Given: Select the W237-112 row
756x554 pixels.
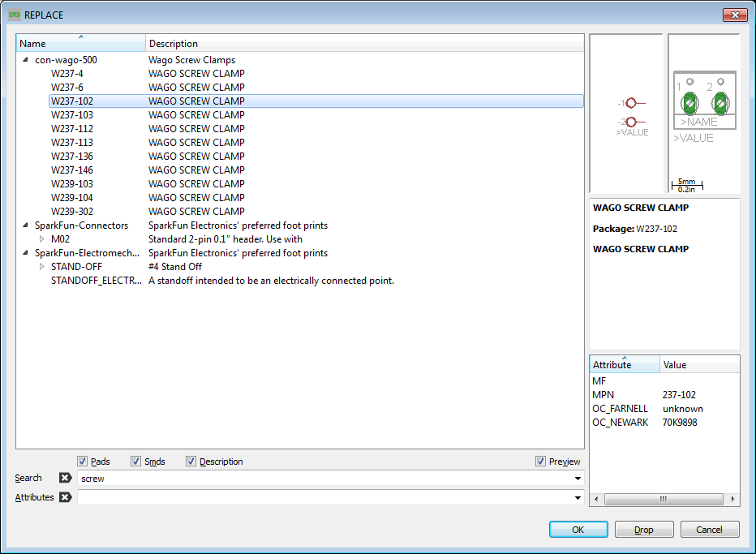Looking at the screenshot, I should click(316, 129).
